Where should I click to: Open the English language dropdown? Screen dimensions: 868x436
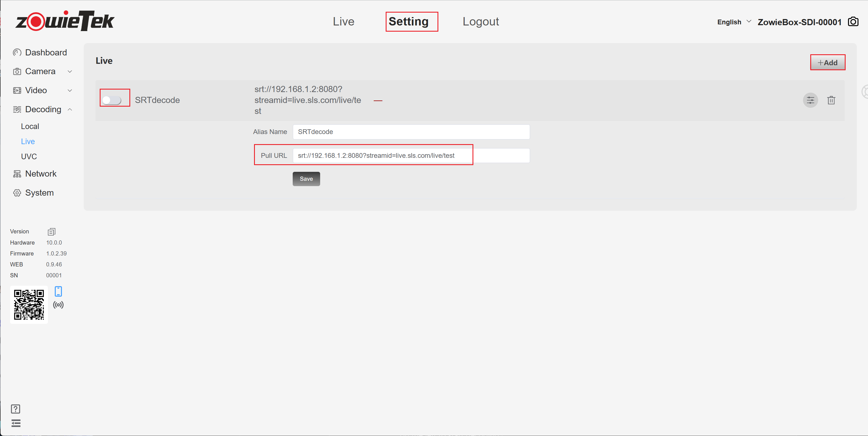(x=734, y=22)
